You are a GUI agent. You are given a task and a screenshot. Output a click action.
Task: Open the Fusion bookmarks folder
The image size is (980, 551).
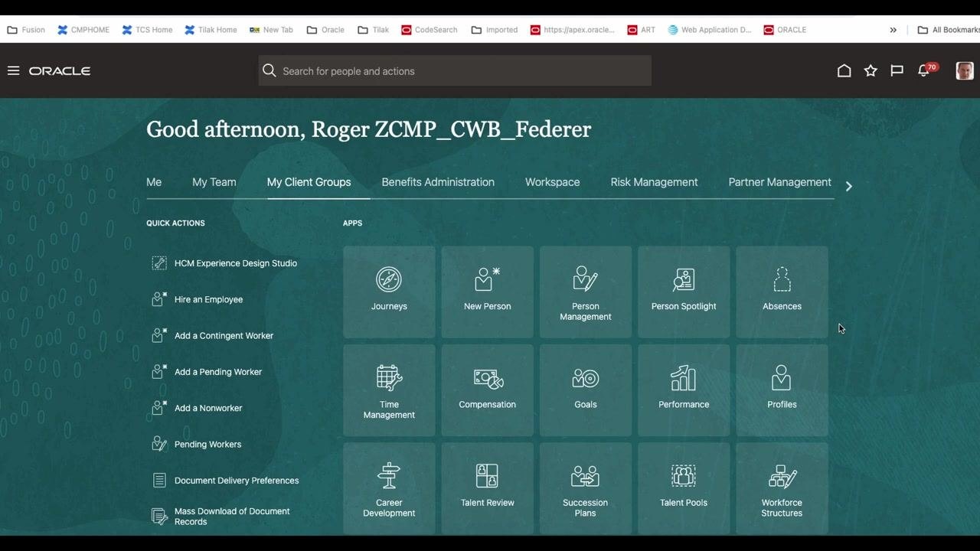(26, 30)
